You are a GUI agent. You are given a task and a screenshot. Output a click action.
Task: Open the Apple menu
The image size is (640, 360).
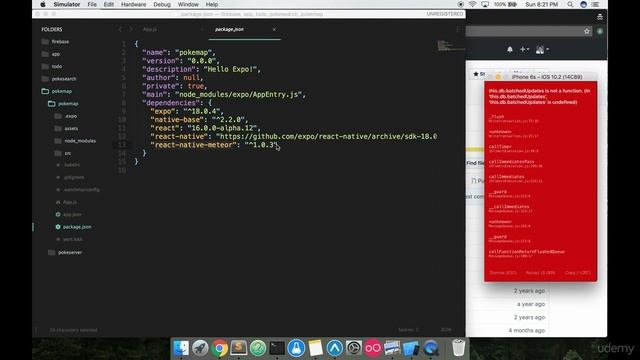43,4
